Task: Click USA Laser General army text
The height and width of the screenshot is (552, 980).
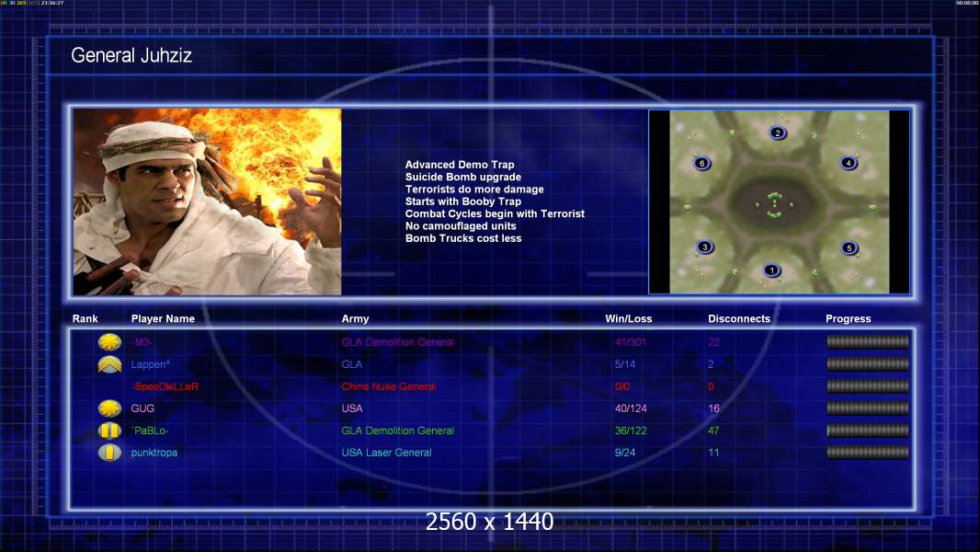Action: point(386,453)
